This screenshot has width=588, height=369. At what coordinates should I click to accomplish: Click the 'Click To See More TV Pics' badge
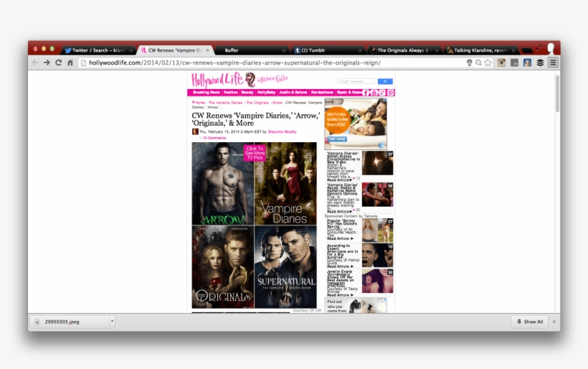(255, 153)
